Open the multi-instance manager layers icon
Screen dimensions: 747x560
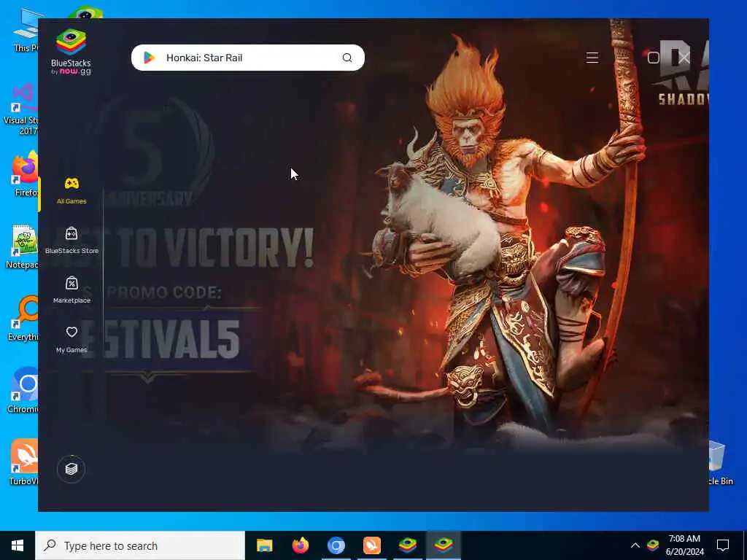point(71,469)
